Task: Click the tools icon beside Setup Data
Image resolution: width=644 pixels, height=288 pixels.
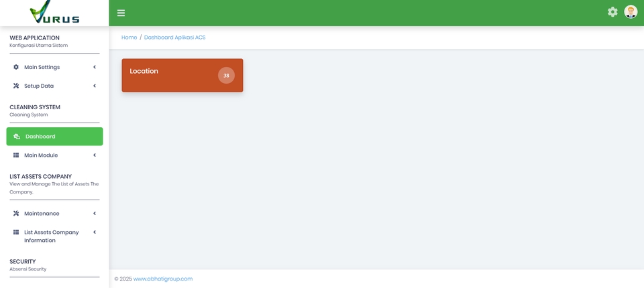Action: 16,86
